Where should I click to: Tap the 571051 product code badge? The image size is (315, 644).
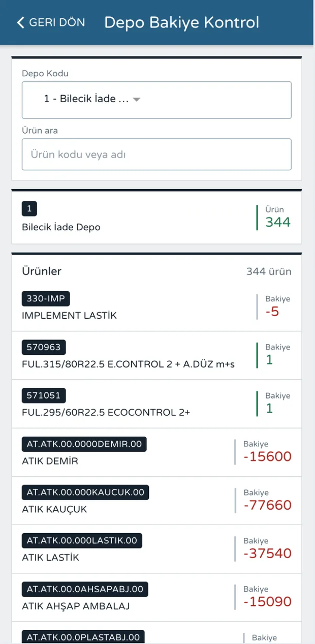click(x=44, y=395)
